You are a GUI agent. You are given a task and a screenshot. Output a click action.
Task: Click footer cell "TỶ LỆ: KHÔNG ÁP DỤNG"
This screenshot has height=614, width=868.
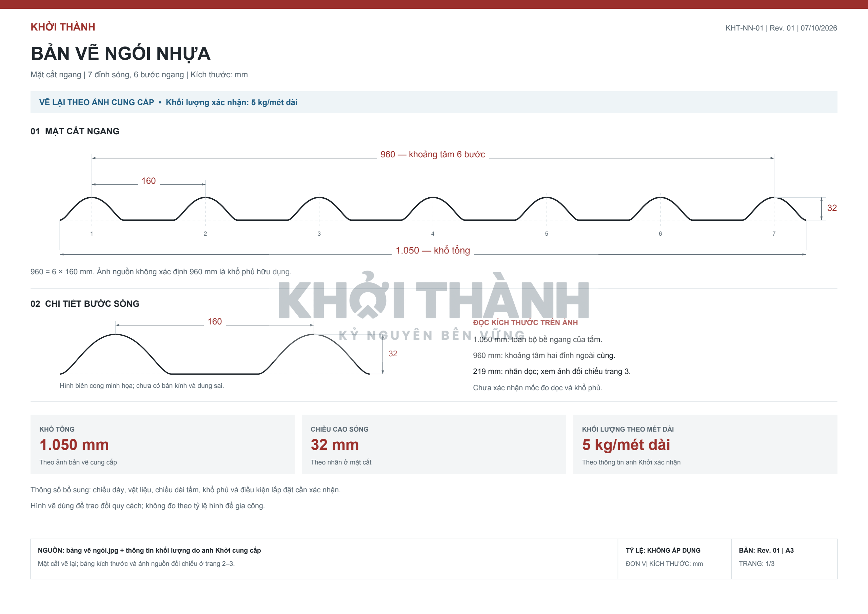(663, 550)
